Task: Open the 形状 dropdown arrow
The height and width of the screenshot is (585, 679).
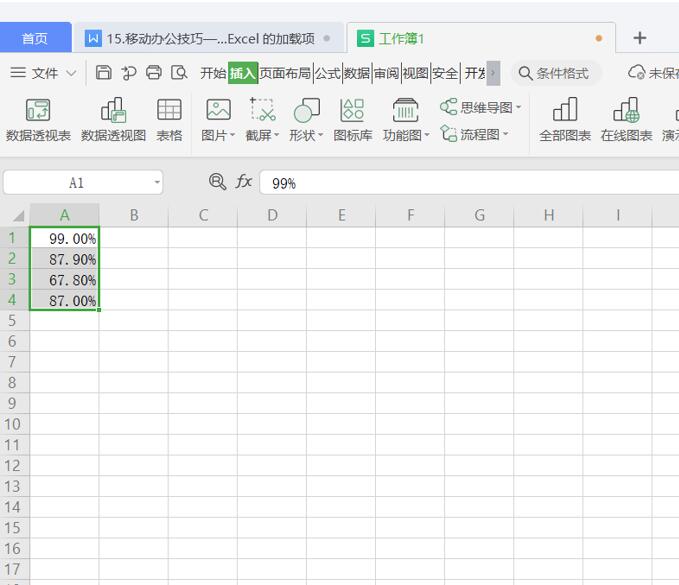Action: [x=321, y=135]
